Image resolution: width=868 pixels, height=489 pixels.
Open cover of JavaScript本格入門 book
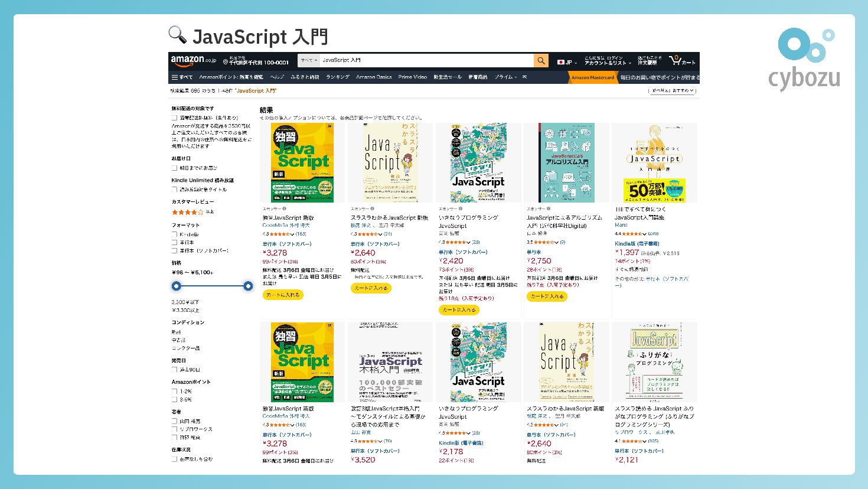tap(390, 362)
